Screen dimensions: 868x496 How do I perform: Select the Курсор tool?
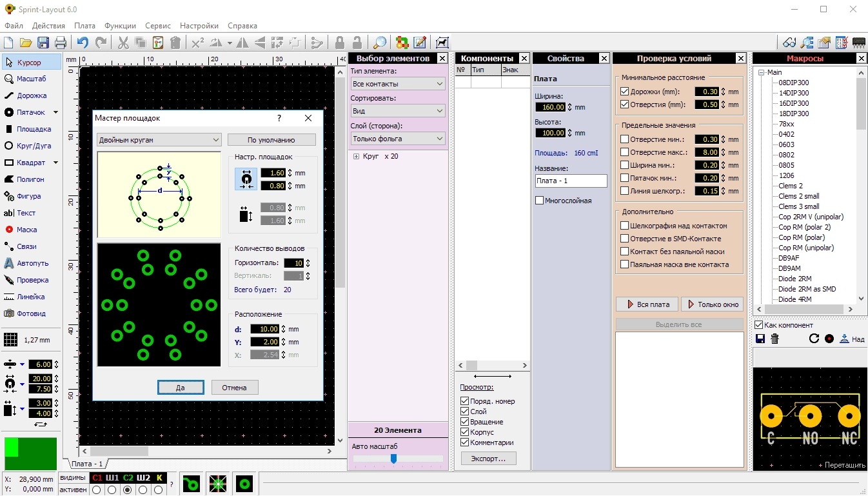[x=31, y=63]
